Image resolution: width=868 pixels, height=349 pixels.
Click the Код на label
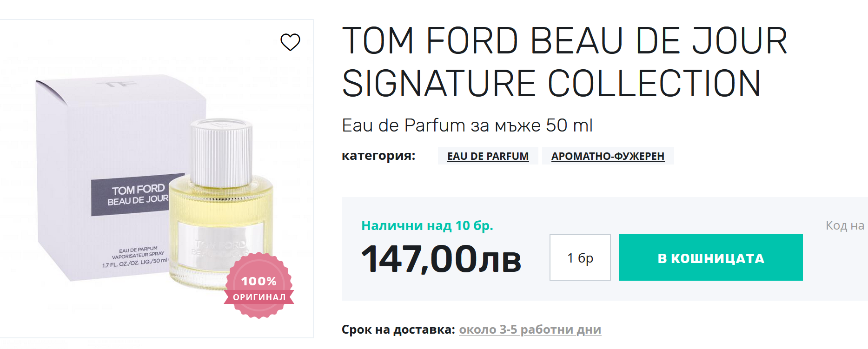point(844,225)
